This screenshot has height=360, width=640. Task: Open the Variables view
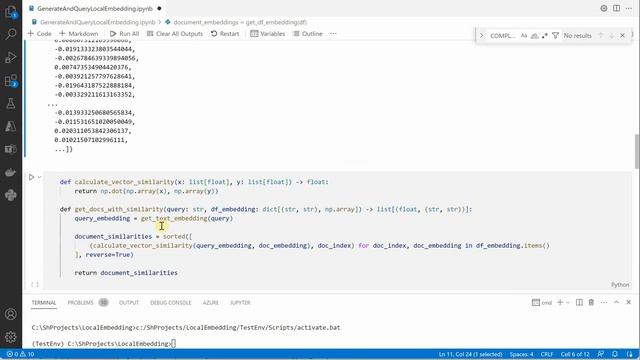click(x=267, y=33)
